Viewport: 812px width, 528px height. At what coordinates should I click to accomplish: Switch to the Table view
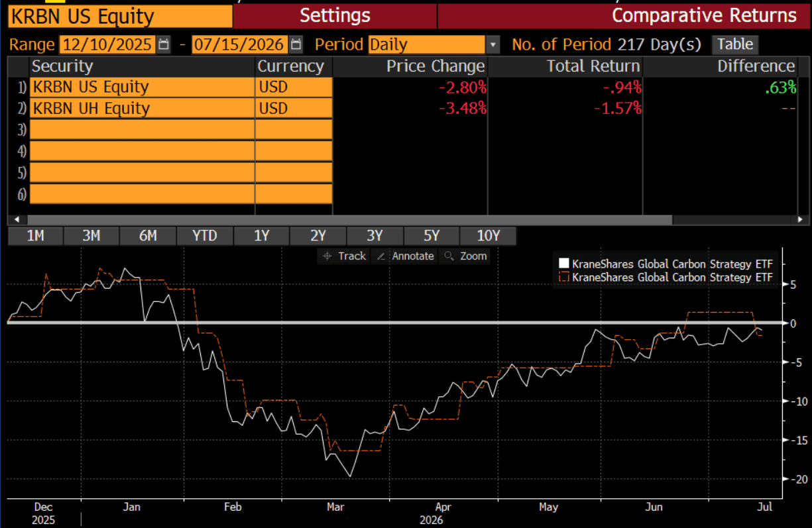pos(735,44)
